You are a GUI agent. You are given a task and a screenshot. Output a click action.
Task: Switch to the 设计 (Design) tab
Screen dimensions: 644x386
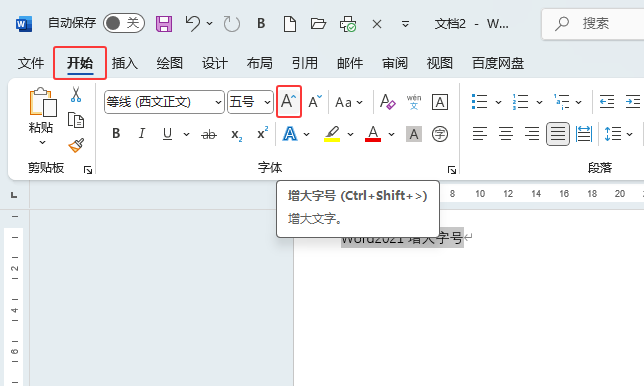(215, 63)
